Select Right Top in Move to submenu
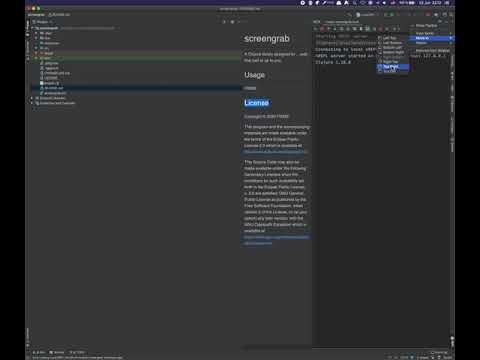480x360 pixels. [393, 62]
